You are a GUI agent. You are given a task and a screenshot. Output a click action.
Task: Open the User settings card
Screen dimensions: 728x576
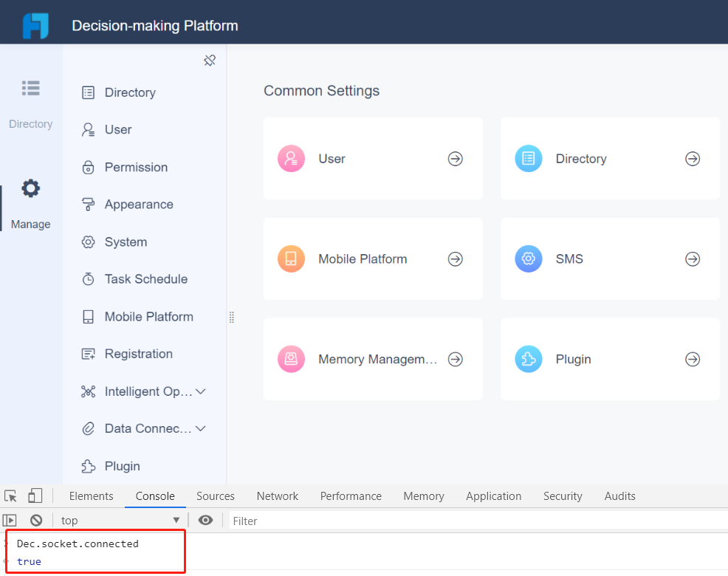(x=374, y=158)
